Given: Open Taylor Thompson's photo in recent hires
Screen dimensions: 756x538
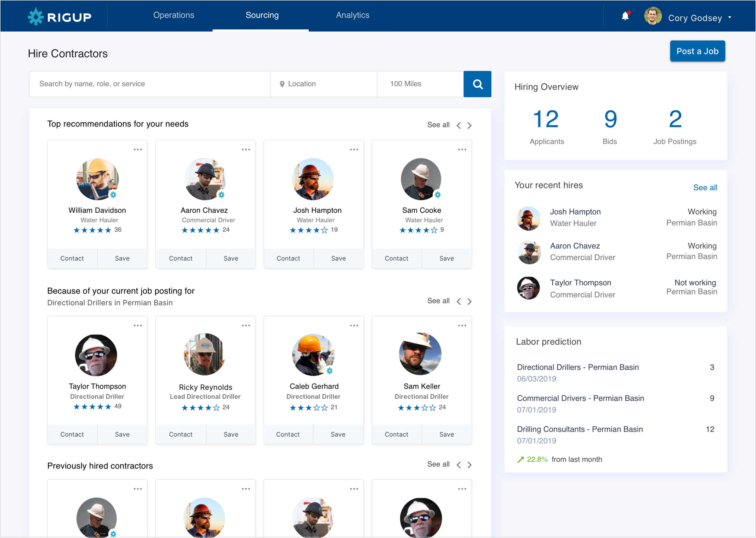Looking at the screenshot, I should pos(529,288).
